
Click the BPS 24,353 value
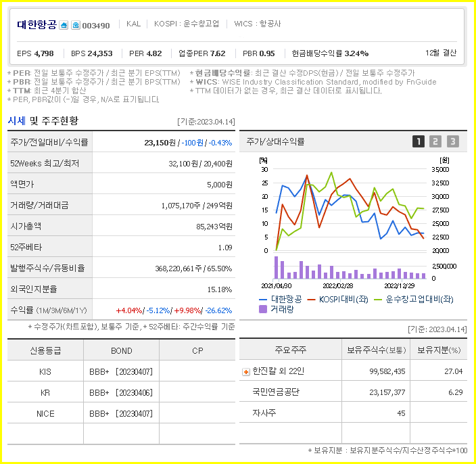click(x=92, y=53)
